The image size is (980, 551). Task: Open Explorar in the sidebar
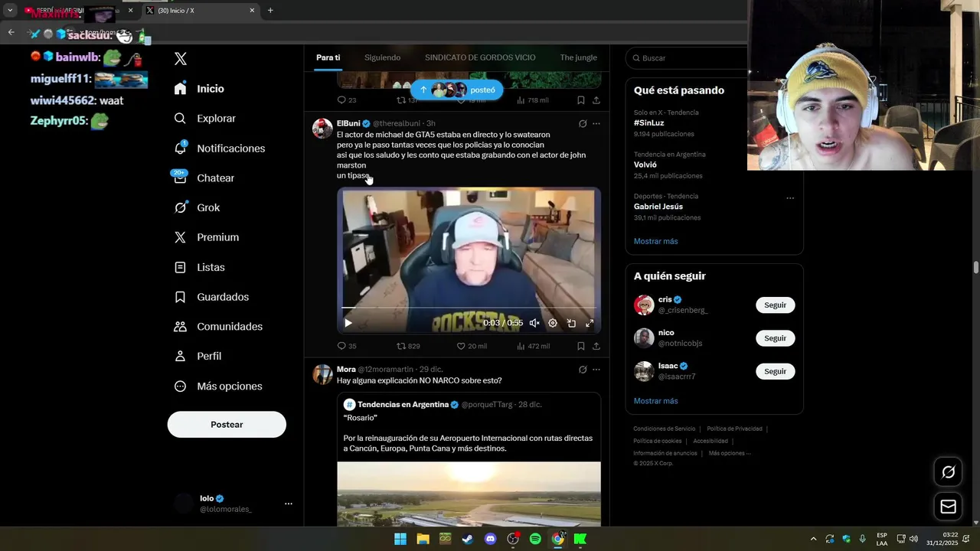pyautogui.click(x=204, y=119)
